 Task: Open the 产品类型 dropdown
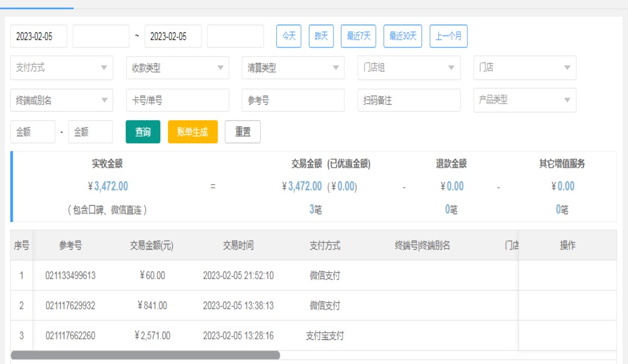click(524, 100)
